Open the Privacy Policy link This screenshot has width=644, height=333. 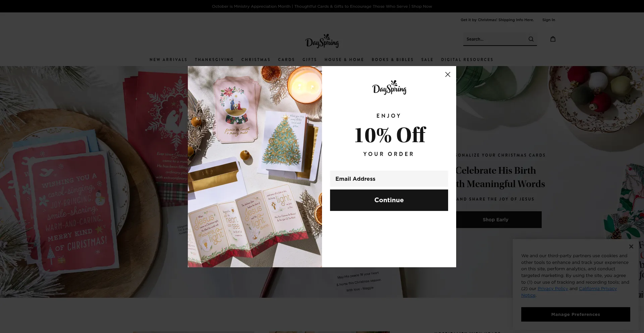pos(553,289)
